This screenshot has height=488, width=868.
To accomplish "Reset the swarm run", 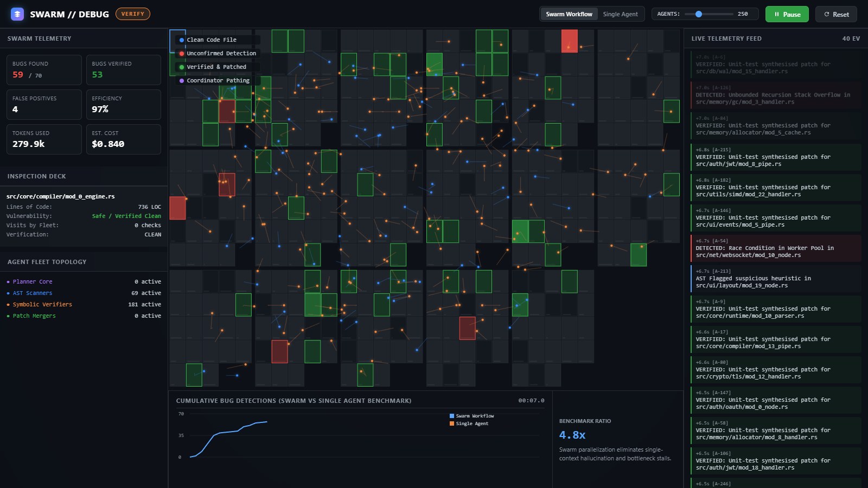I will click(x=836, y=14).
